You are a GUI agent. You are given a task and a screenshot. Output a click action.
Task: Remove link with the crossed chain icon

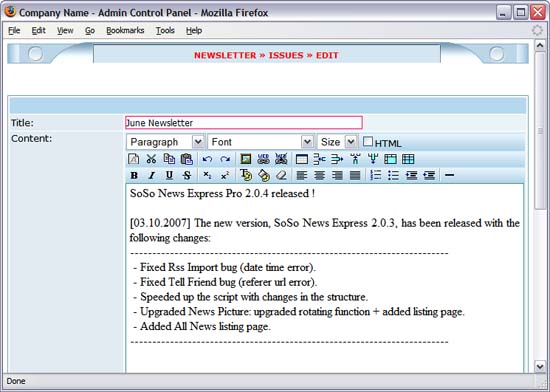(x=281, y=159)
